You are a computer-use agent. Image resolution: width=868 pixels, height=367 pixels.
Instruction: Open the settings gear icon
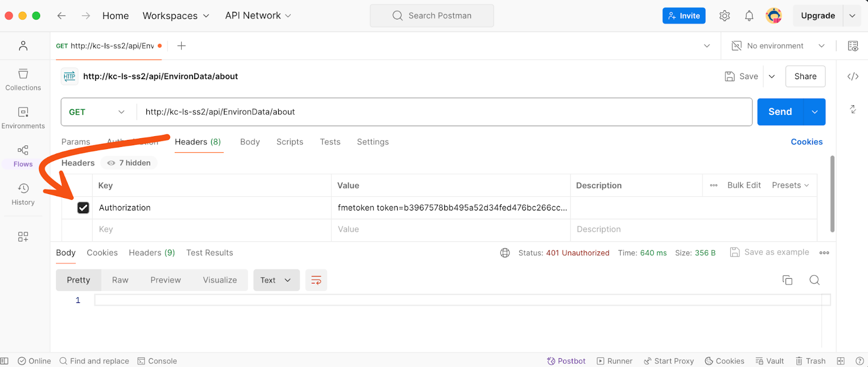pyautogui.click(x=724, y=16)
